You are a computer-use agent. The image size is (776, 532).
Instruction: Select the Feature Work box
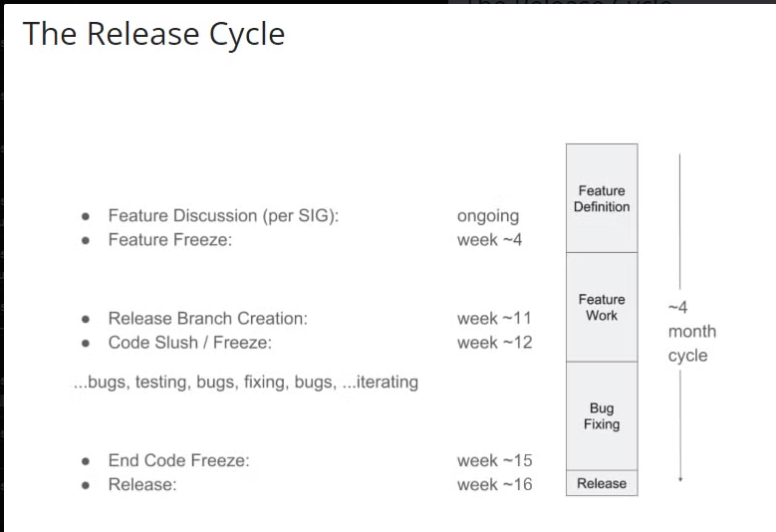pos(602,307)
